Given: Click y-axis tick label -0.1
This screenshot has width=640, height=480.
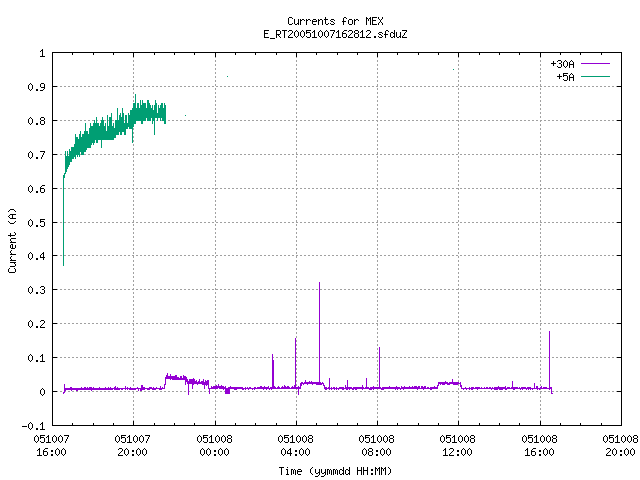Looking at the screenshot, I should click(33, 426).
